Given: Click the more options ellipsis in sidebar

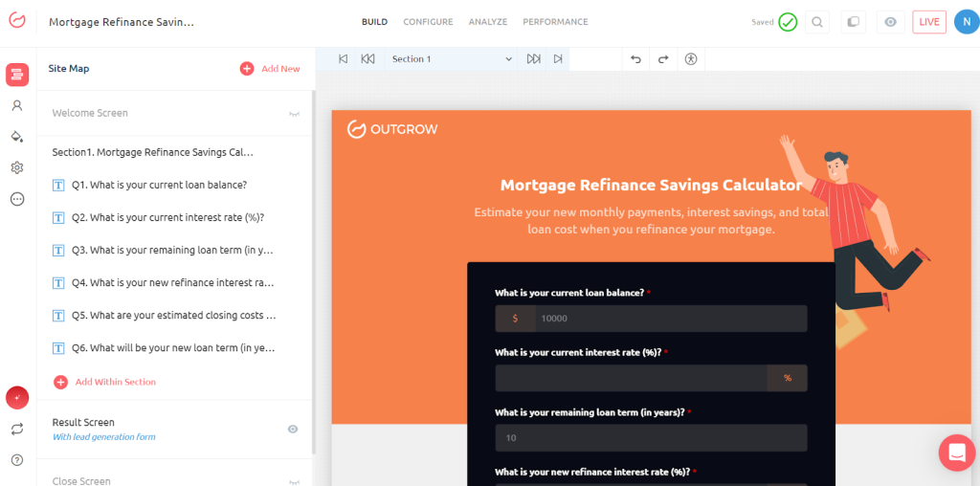Looking at the screenshot, I should (16, 199).
